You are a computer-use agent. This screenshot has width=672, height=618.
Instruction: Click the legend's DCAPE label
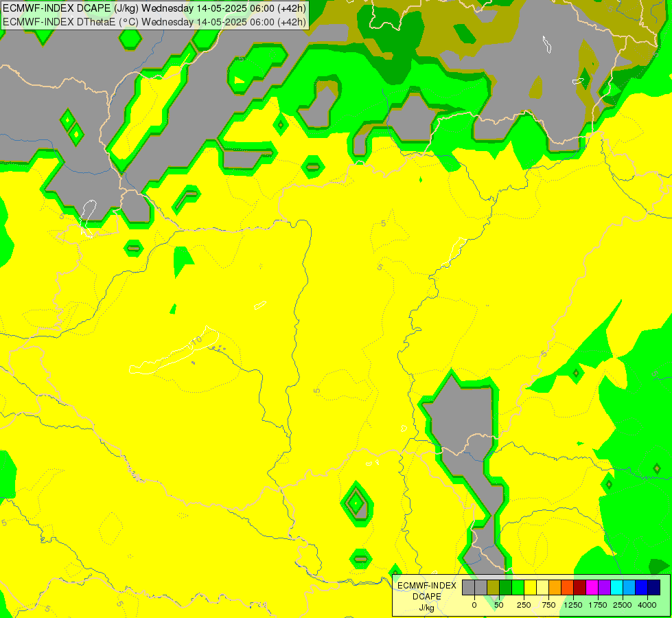pos(427,597)
